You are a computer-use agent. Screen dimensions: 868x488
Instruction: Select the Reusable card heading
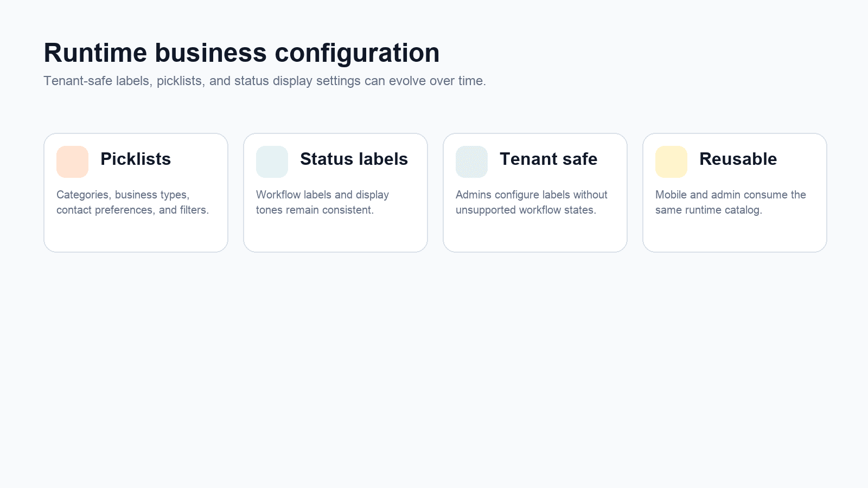(738, 159)
